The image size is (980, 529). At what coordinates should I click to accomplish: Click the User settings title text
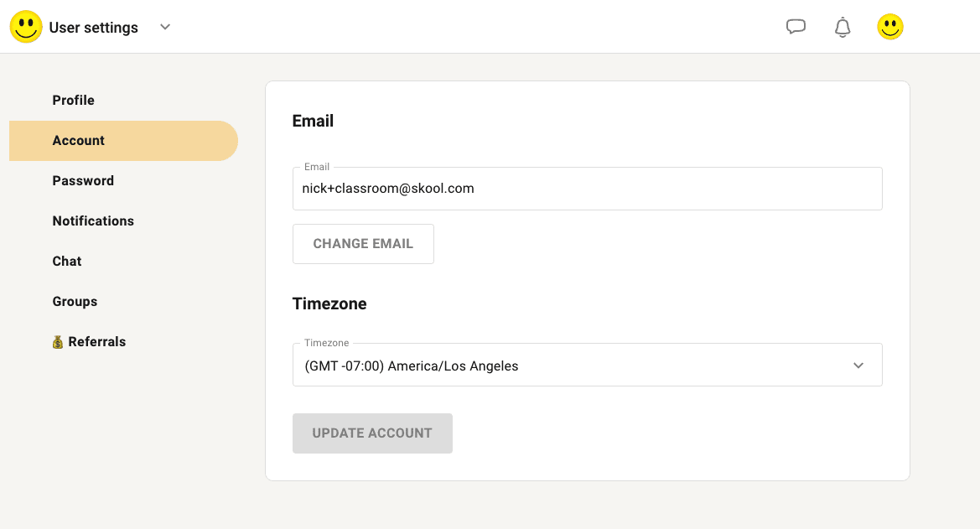point(94,28)
